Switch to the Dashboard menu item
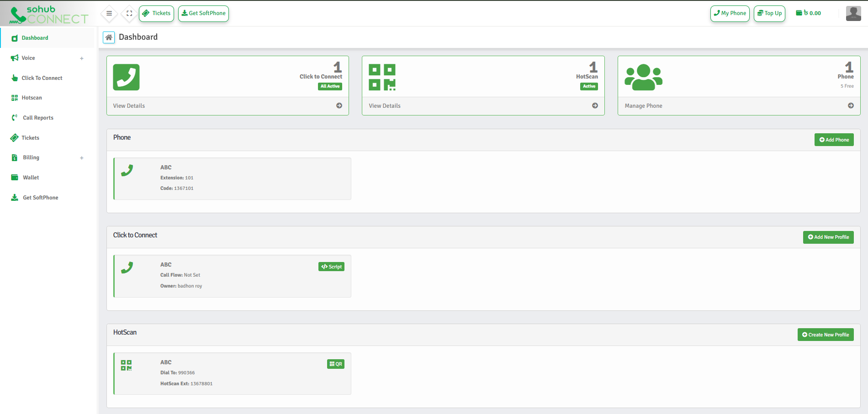Image resolution: width=868 pixels, height=414 pixels. click(x=35, y=37)
